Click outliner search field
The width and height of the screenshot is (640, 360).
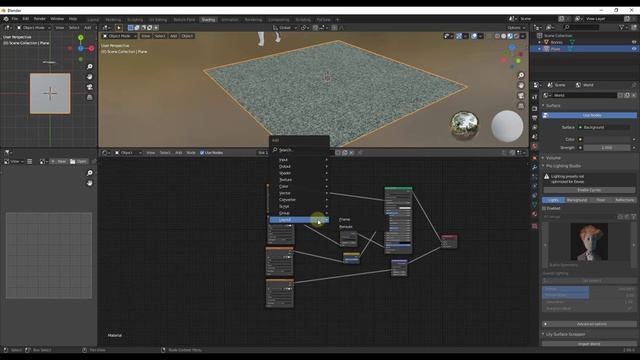(581, 27)
